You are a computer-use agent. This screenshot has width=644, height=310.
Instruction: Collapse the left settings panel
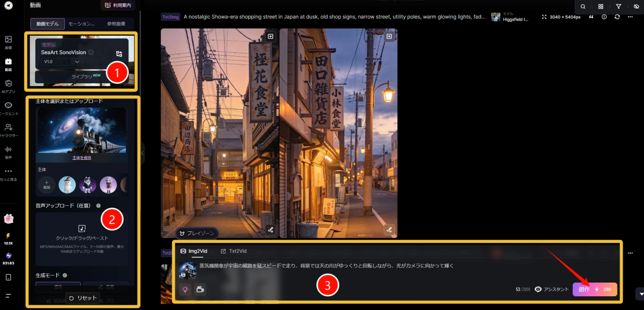click(x=143, y=153)
